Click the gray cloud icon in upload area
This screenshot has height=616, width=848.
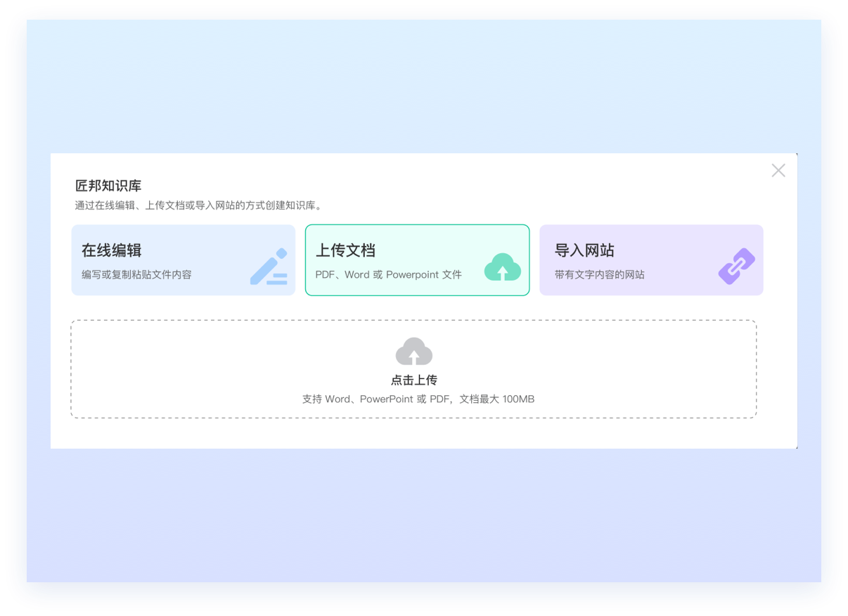pos(413,351)
